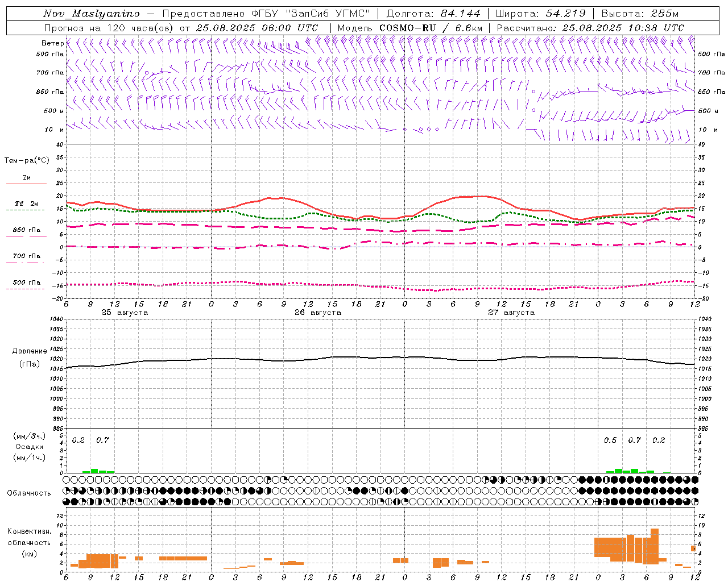
Task: Click the 'Облачность' cloudiness label
Action: (29, 493)
